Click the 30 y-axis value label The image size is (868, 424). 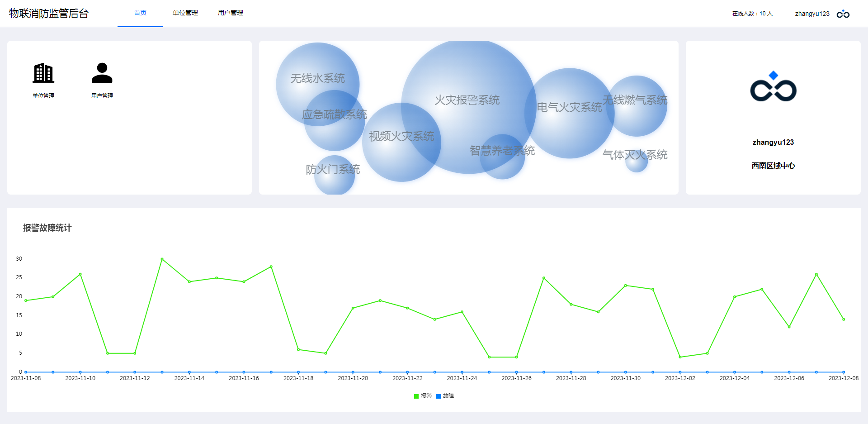coord(19,259)
